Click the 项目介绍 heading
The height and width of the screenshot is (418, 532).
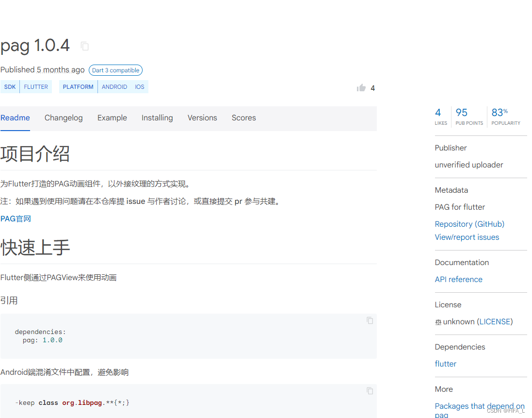35,154
